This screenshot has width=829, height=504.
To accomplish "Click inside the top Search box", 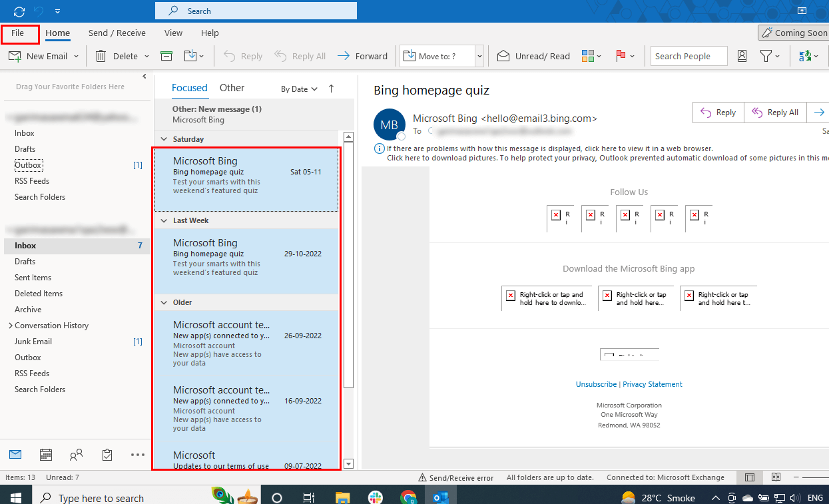I will point(256,11).
